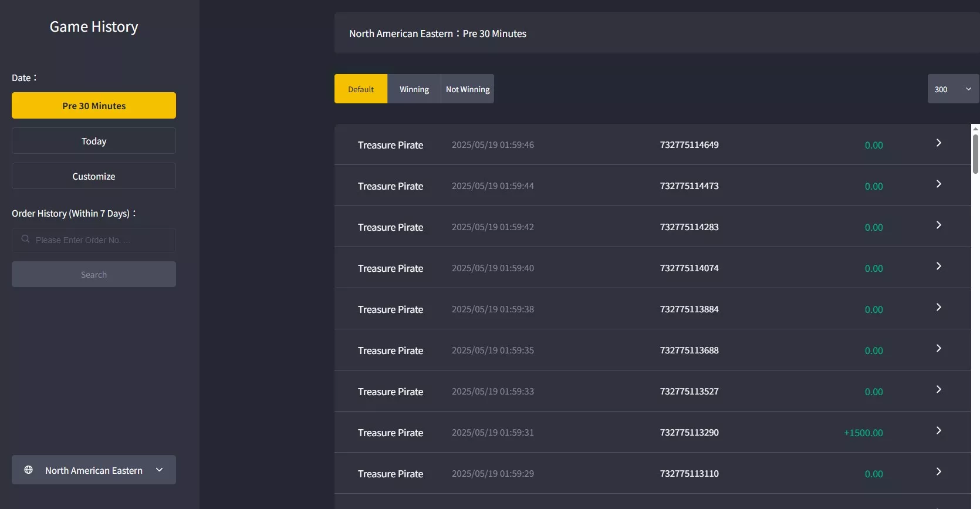Click order number 732775113884
The image size is (980, 509).
pyautogui.click(x=689, y=309)
